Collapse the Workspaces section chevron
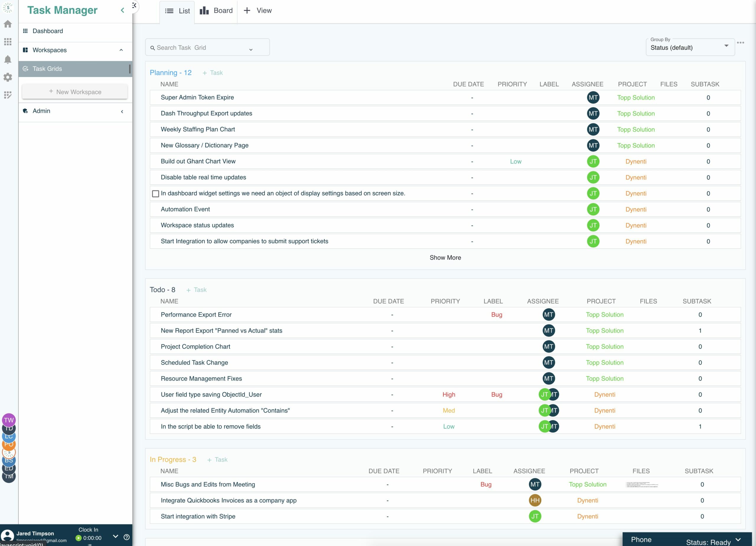The height and width of the screenshot is (546, 756). 121,50
